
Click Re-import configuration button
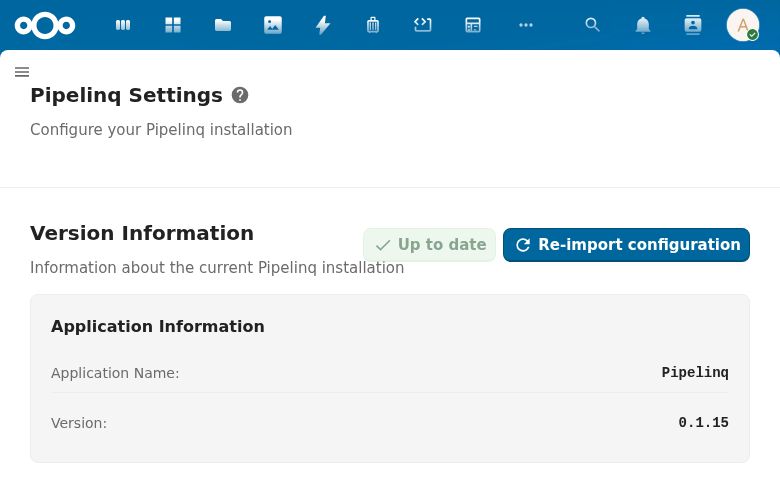(x=626, y=245)
